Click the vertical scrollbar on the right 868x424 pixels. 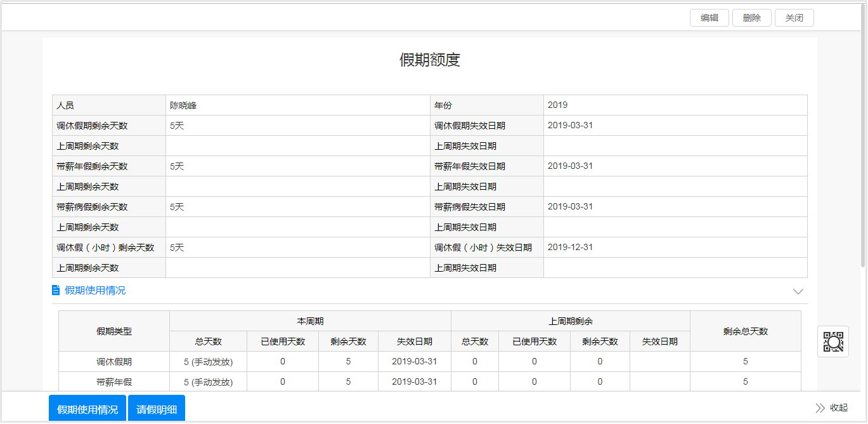[x=864, y=136]
